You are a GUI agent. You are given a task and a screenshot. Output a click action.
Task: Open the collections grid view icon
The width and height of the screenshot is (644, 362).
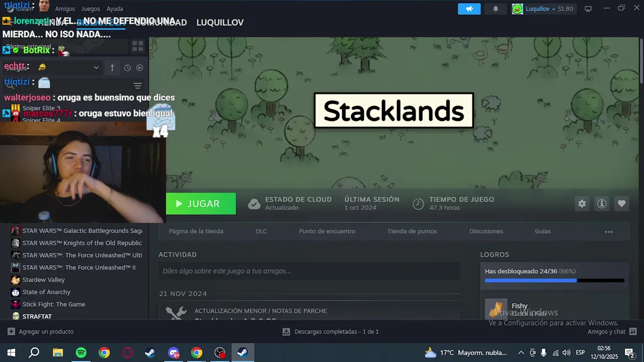(x=137, y=47)
